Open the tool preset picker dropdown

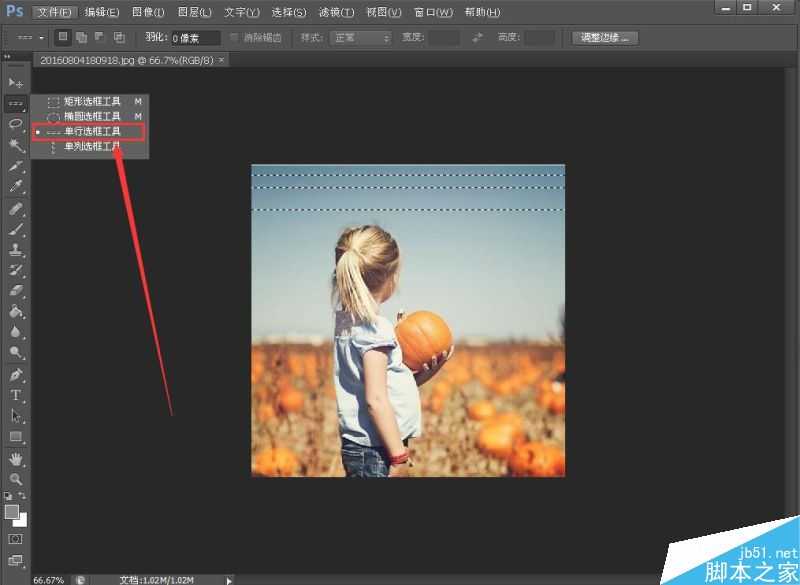28,38
